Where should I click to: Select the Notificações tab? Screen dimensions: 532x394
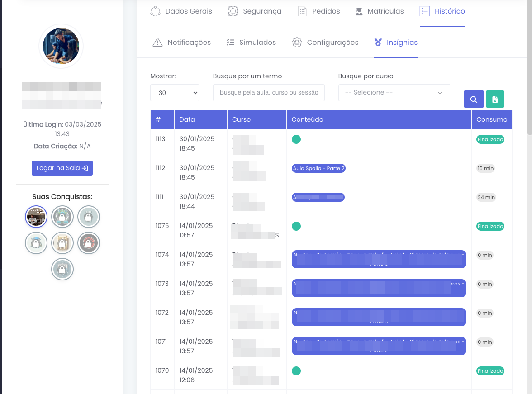182,43
